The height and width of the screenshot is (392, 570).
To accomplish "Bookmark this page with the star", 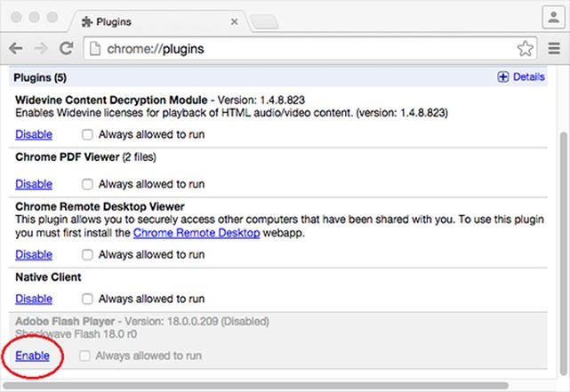I will tap(525, 48).
